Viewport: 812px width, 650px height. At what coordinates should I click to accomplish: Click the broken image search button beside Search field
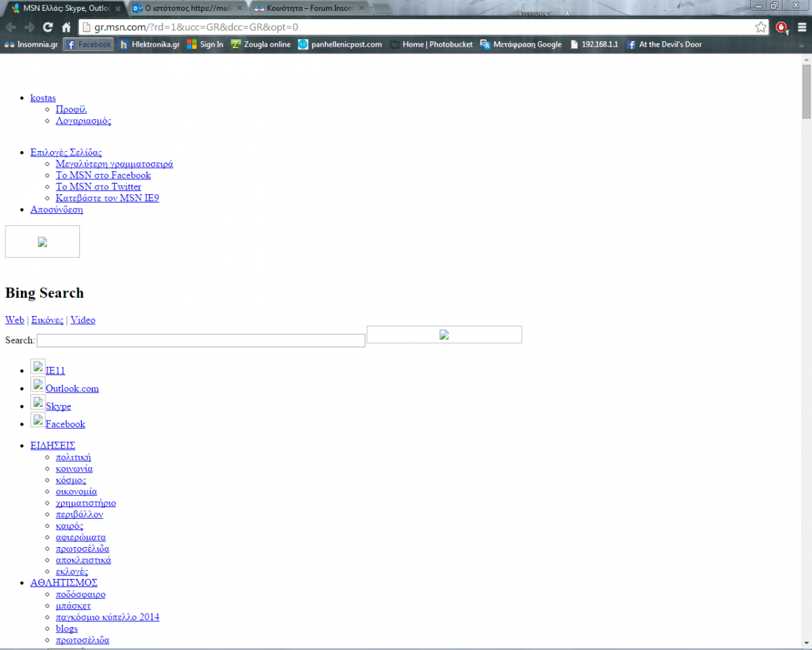(444, 334)
